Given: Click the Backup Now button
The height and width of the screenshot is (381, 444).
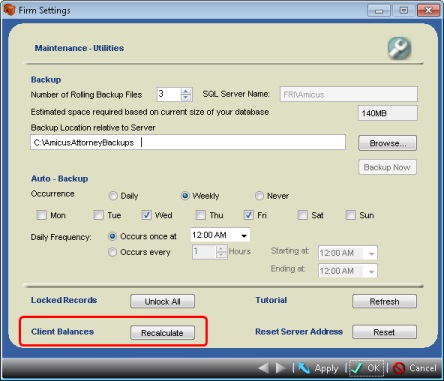Looking at the screenshot, I should click(387, 167).
